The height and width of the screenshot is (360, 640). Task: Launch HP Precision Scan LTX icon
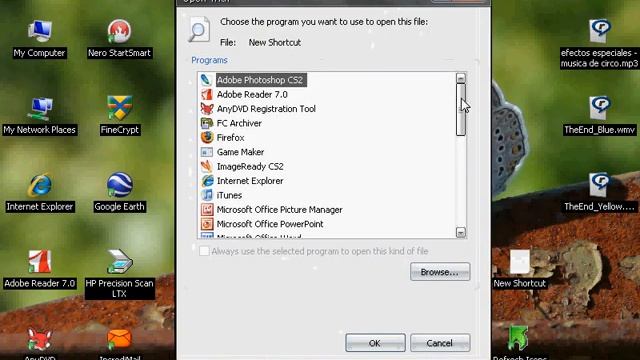119,262
